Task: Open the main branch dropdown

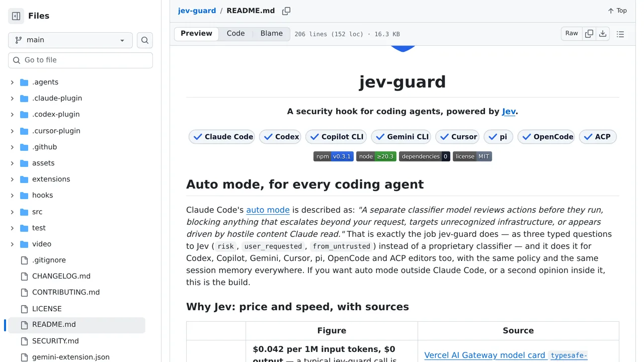Action: (x=70, y=40)
